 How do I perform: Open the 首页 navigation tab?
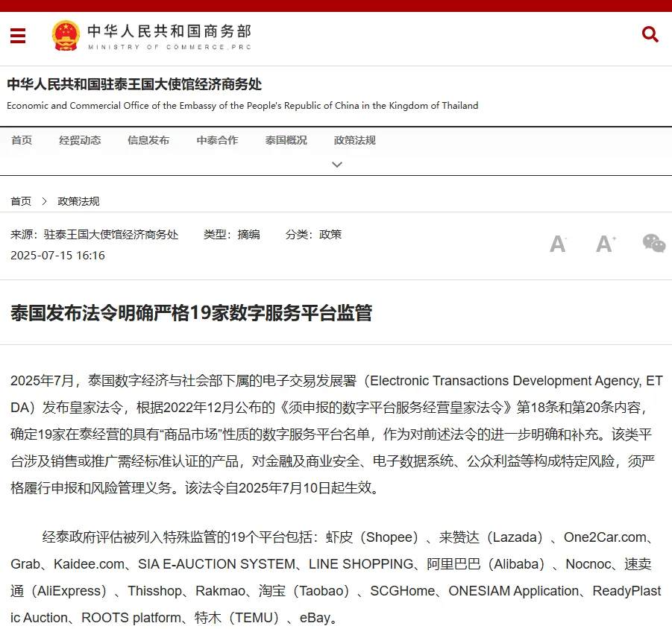(22, 140)
